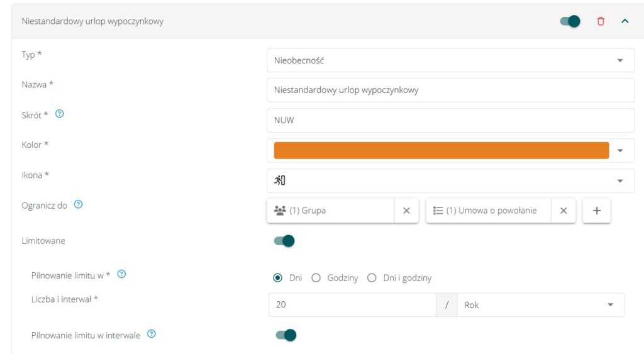Toggle the absence type enabled switch in header
Viewport: 644px width, 354px height.
click(570, 21)
